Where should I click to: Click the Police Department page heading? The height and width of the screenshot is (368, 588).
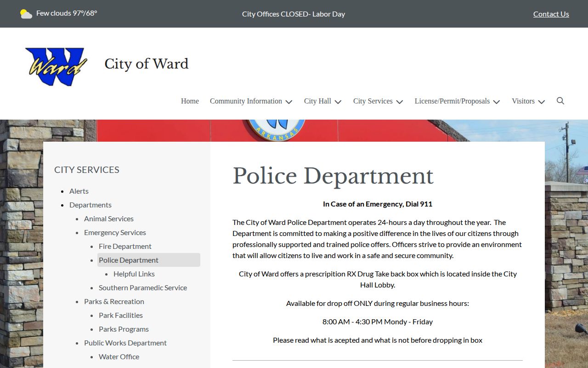pos(333,176)
